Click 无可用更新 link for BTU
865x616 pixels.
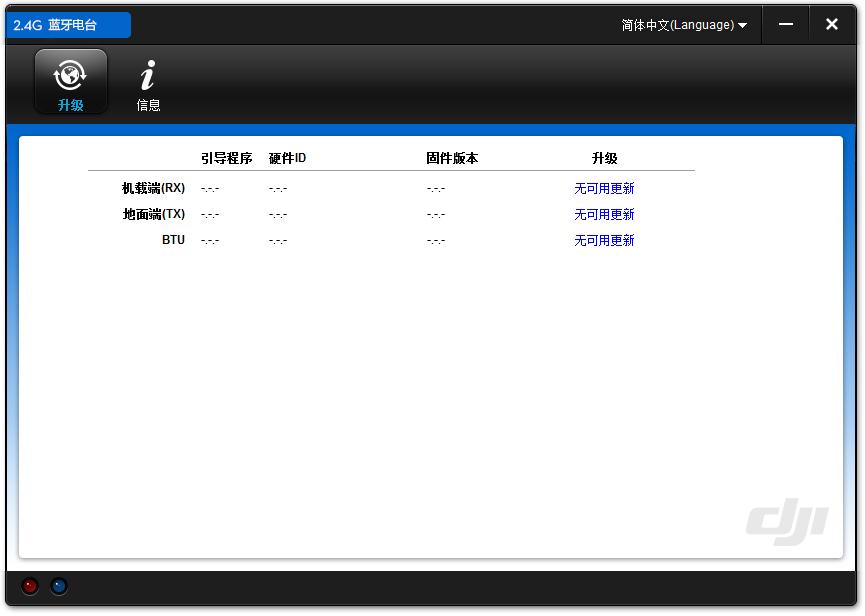click(604, 240)
